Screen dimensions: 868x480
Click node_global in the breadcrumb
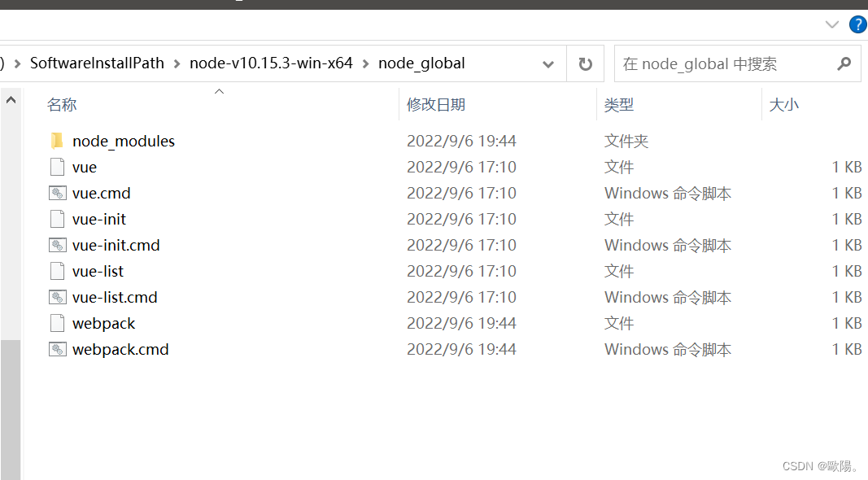tap(422, 63)
